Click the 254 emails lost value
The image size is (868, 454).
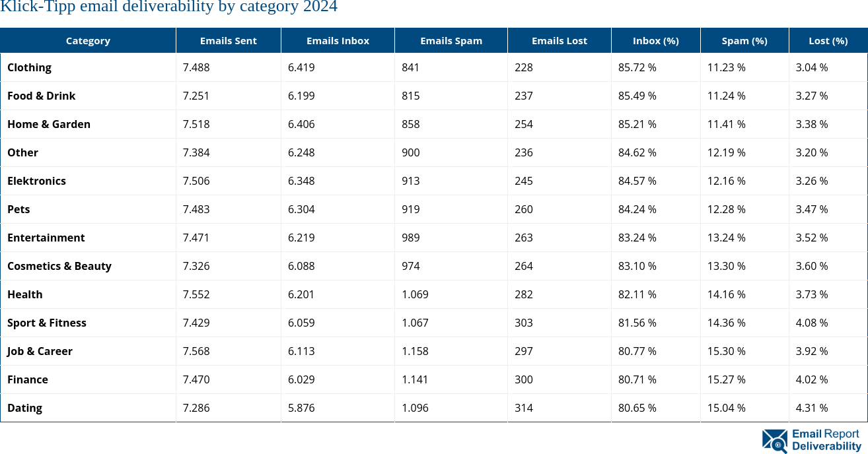coord(524,124)
